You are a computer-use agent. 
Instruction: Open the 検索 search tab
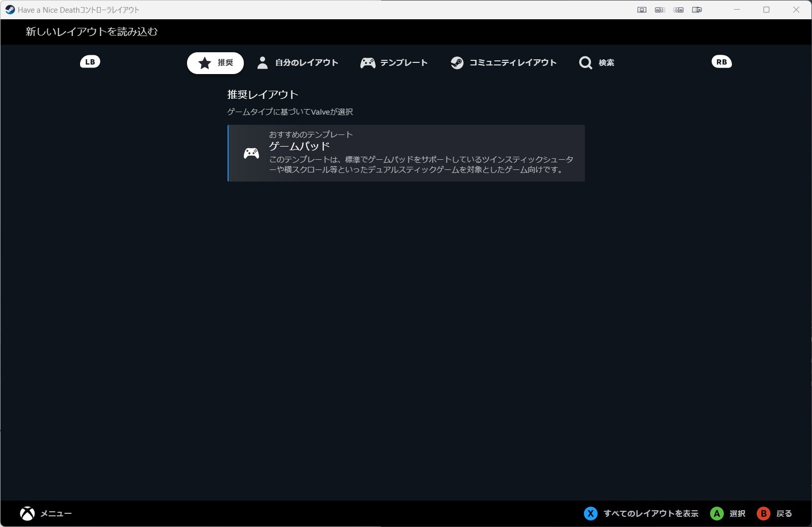click(597, 63)
